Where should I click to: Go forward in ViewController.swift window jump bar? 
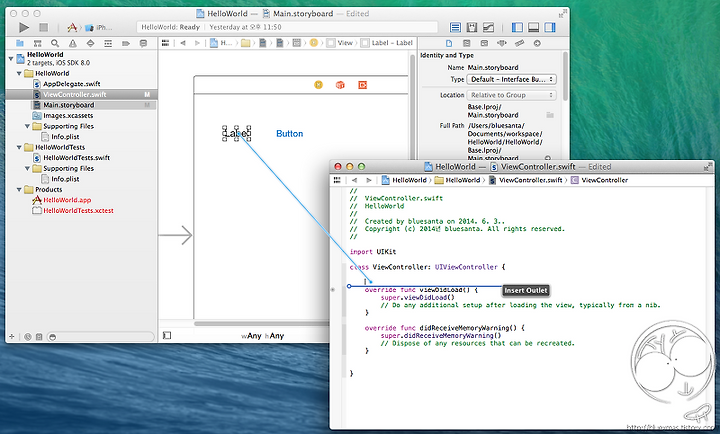point(369,180)
